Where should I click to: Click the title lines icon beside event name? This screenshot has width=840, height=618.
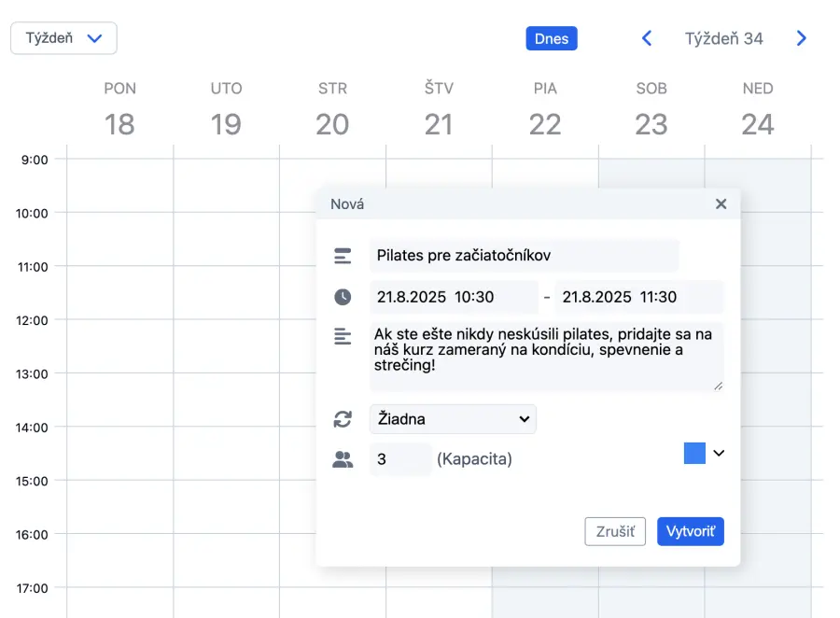click(x=343, y=256)
